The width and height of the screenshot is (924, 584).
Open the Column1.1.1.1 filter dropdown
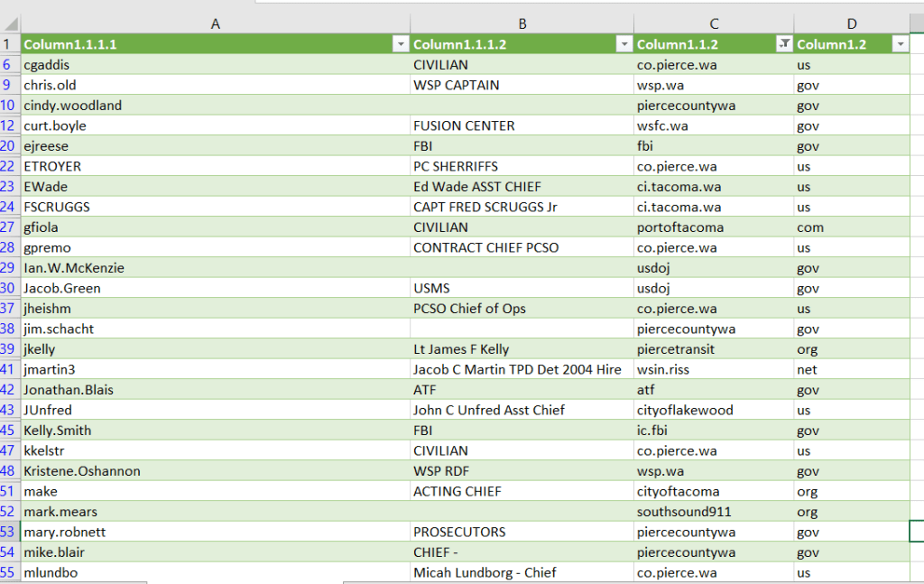[400, 44]
